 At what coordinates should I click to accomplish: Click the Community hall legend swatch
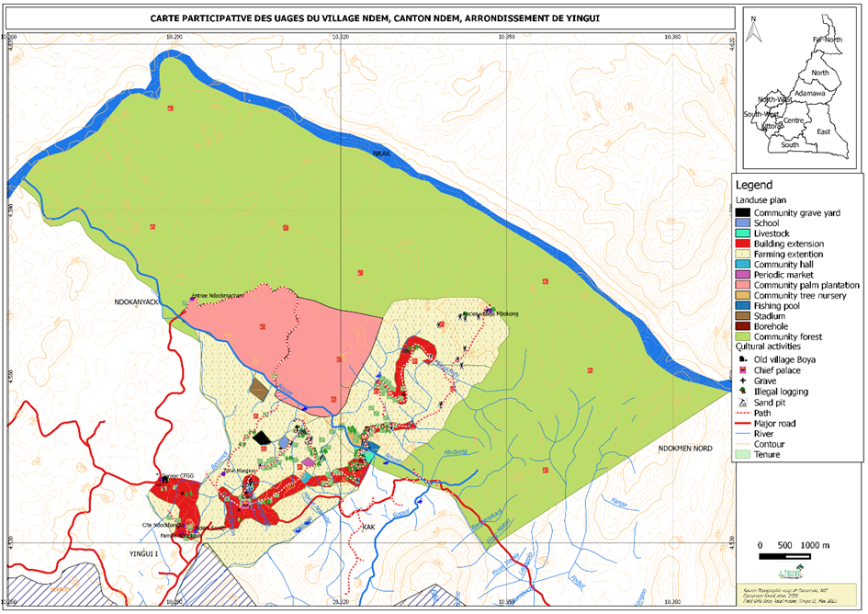[743, 265]
